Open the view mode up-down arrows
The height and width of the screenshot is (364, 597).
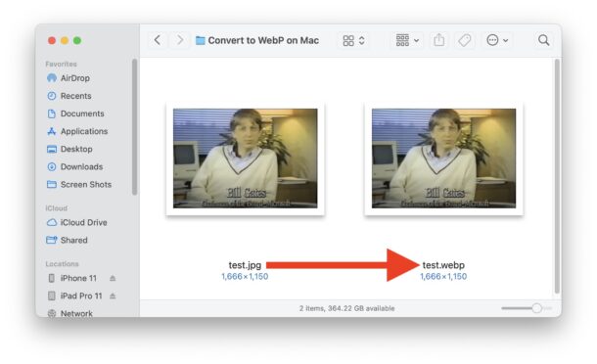pyautogui.click(x=362, y=40)
